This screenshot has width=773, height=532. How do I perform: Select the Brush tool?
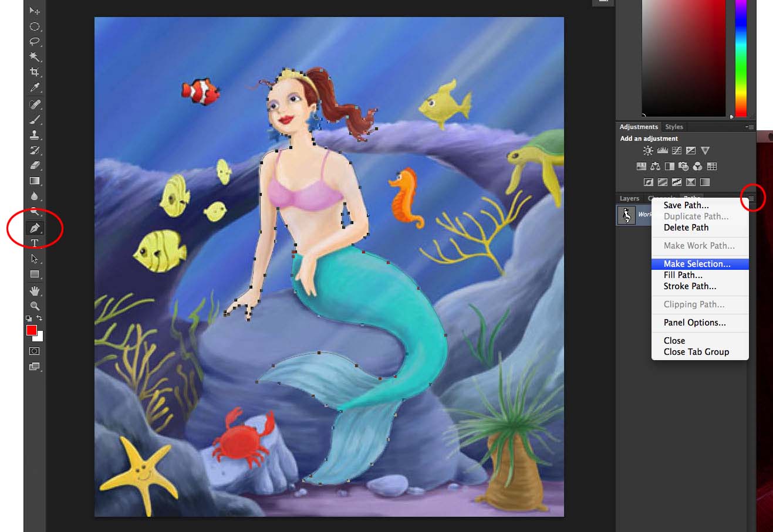35,120
